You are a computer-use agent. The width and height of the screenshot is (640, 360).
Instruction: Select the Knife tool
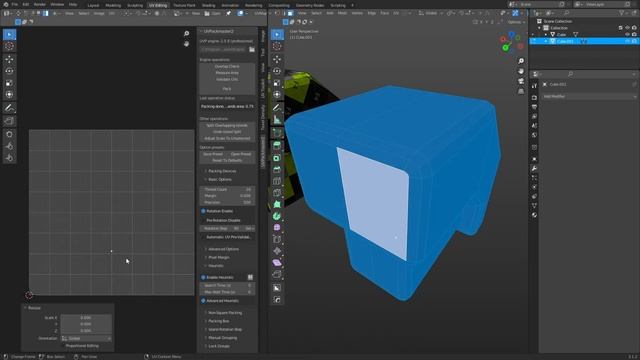click(277, 193)
